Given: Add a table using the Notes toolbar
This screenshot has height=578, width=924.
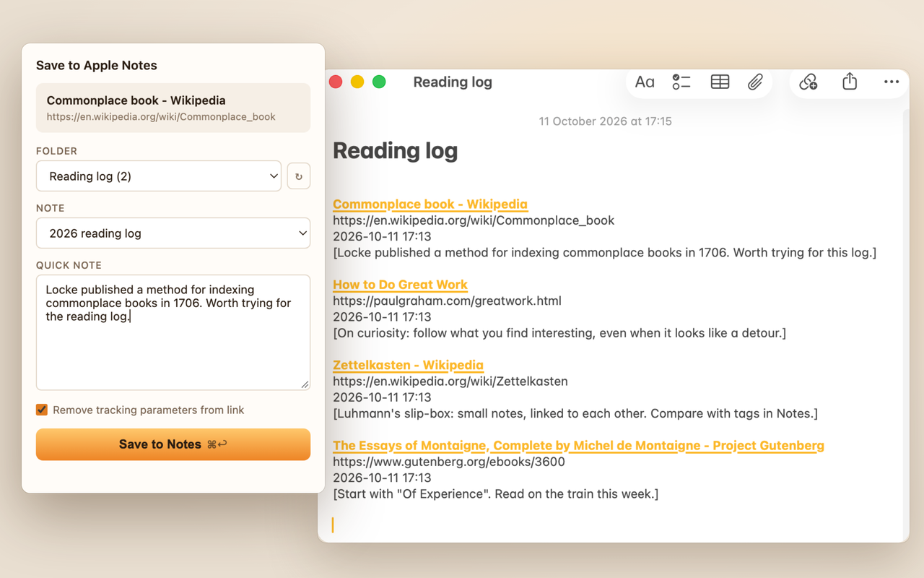Looking at the screenshot, I should coord(720,82).
